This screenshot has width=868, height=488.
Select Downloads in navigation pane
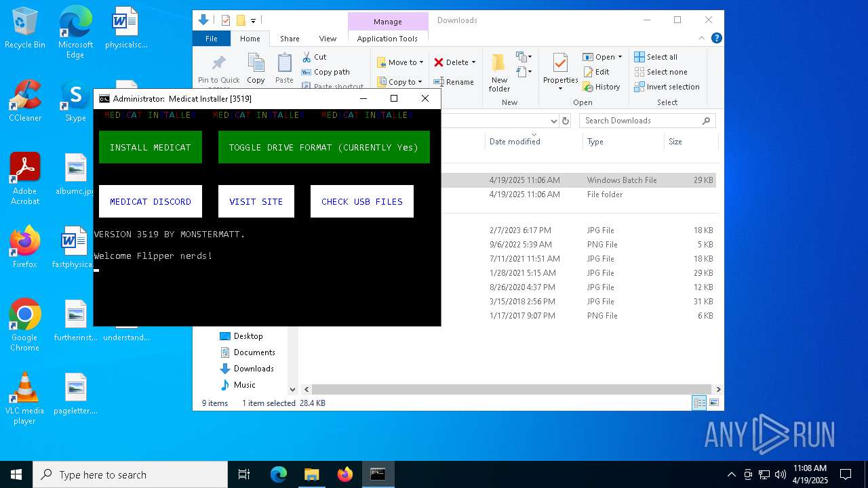click(x=246, y=369)
